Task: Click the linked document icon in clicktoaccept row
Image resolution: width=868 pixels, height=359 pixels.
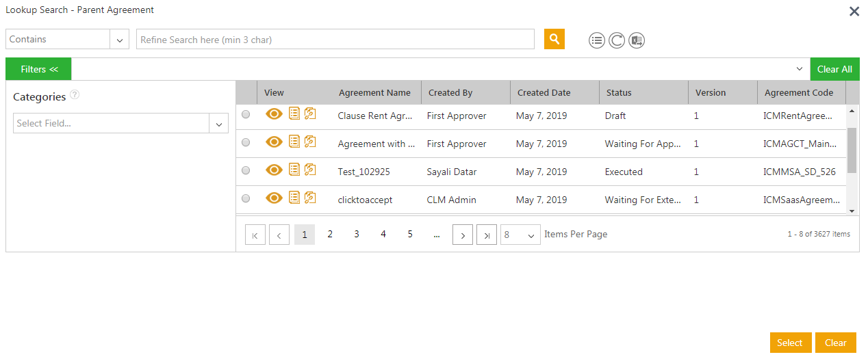Action: click(x=310, y=198)
